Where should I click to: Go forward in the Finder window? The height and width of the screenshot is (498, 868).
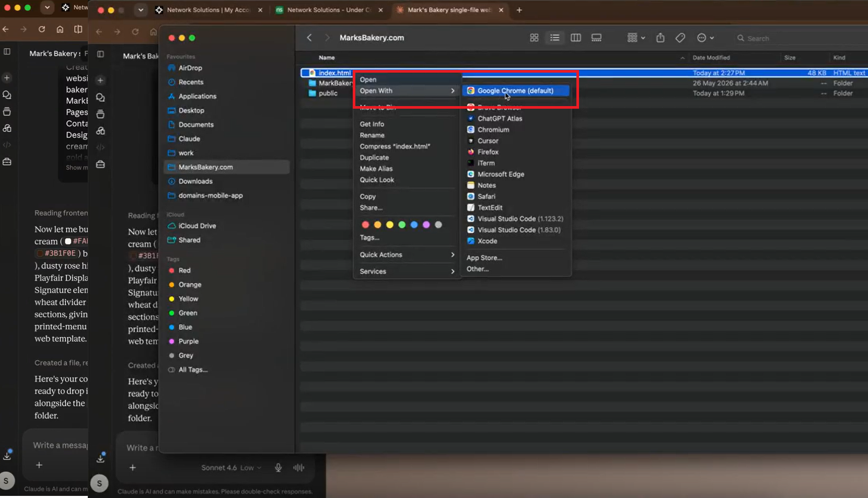[327, 38]
